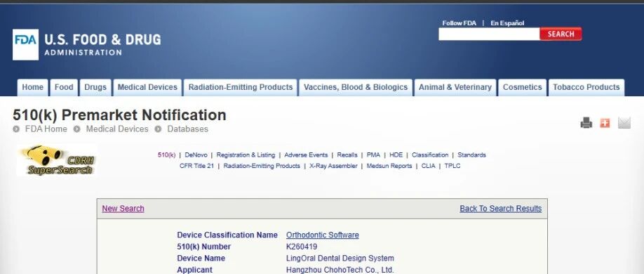644x274 pixels.
Task: Open the Orthodontic Software classification link
Action: click(323, 235)
